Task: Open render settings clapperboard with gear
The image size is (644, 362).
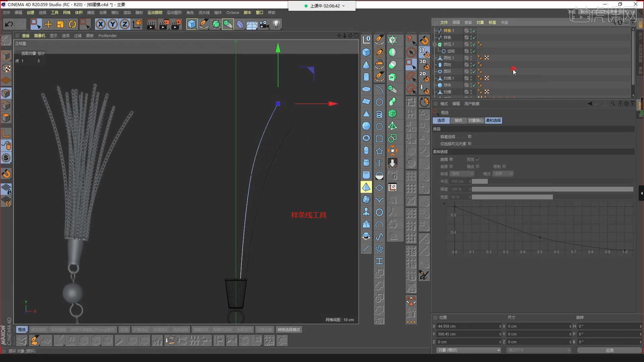Action: click(176, 24)
